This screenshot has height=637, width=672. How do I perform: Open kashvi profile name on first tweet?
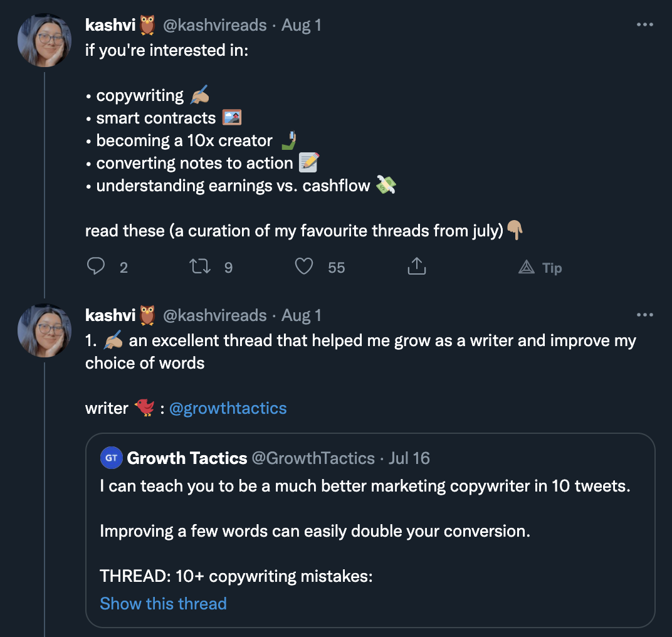110,26
